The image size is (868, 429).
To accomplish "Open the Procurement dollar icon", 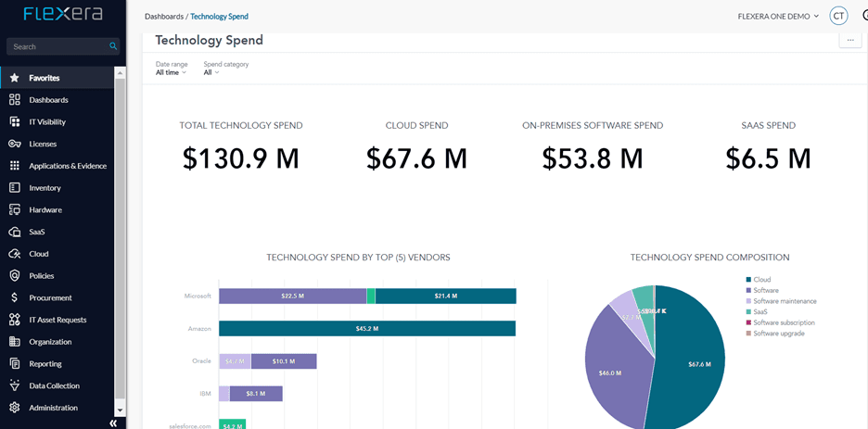I will [15, 298].
